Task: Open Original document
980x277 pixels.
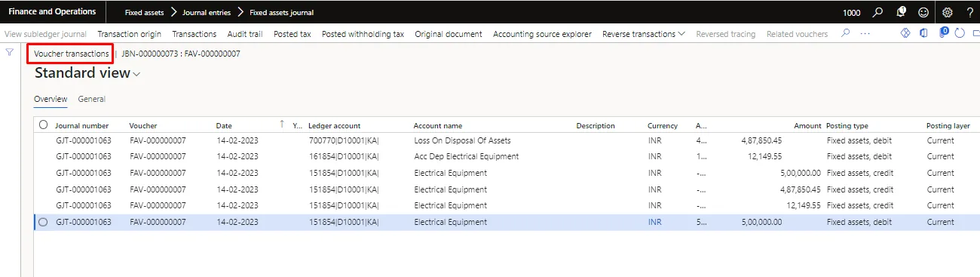Action: 449,34
